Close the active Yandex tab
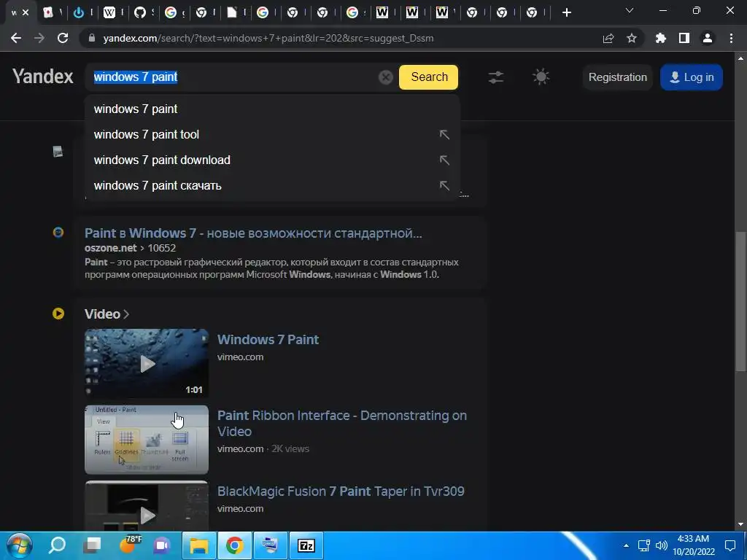Image resolution: width=747 pixels, height=560 pixels. tap(26, 13)
